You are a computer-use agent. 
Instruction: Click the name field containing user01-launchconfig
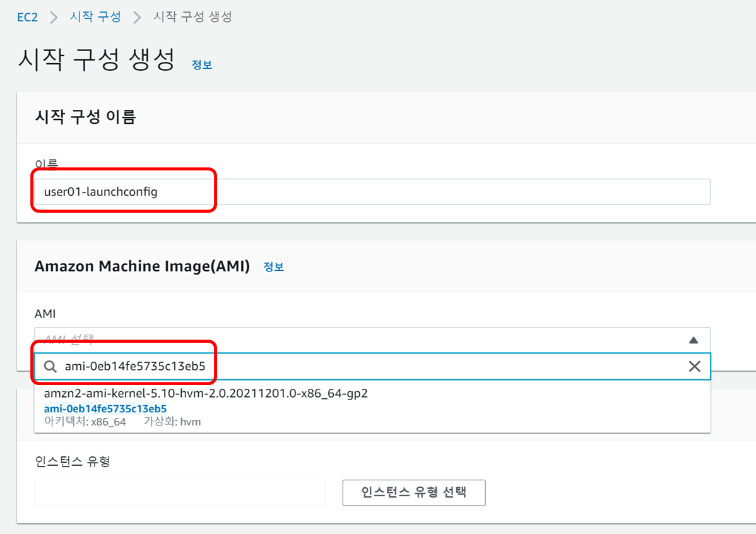coord(372,192)
